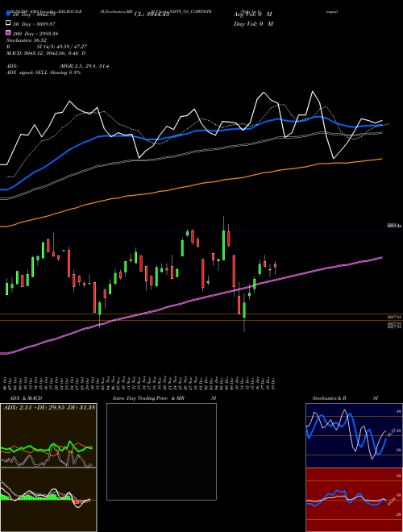Click the empty intraday trading price box
This screenshot has height=532, width=403.
click(x=161, y=451)
